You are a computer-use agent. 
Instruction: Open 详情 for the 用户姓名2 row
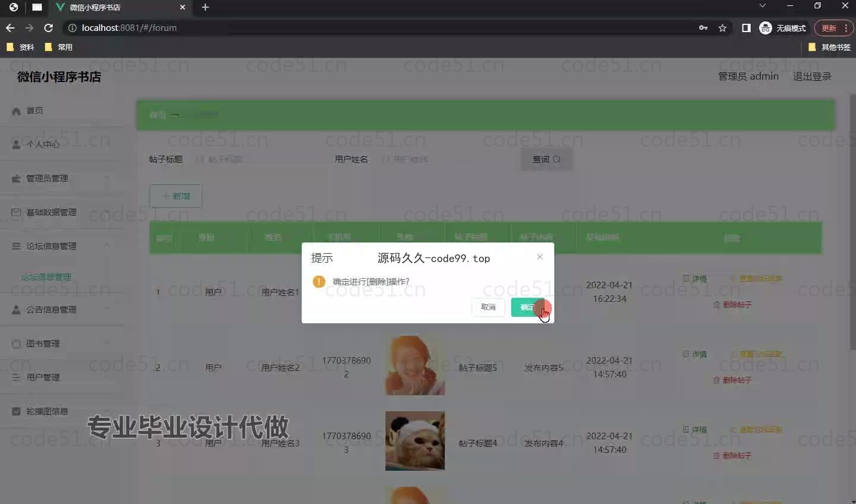[695, 354]
